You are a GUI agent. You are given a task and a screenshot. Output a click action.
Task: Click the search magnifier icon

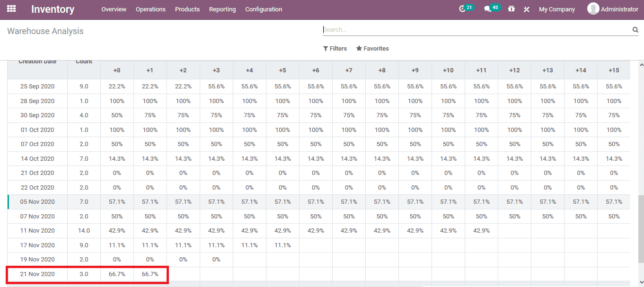pos(635,30)
